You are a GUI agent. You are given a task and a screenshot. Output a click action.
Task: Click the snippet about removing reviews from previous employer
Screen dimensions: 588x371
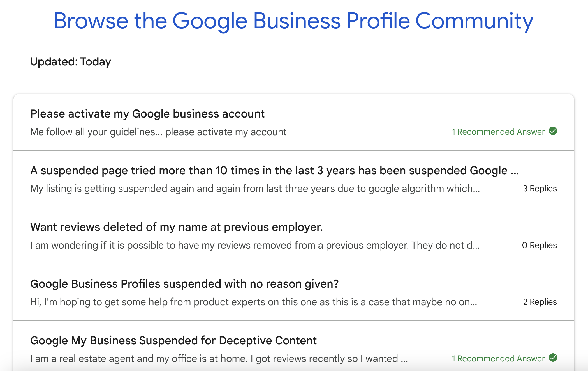[x=255, y=245]
